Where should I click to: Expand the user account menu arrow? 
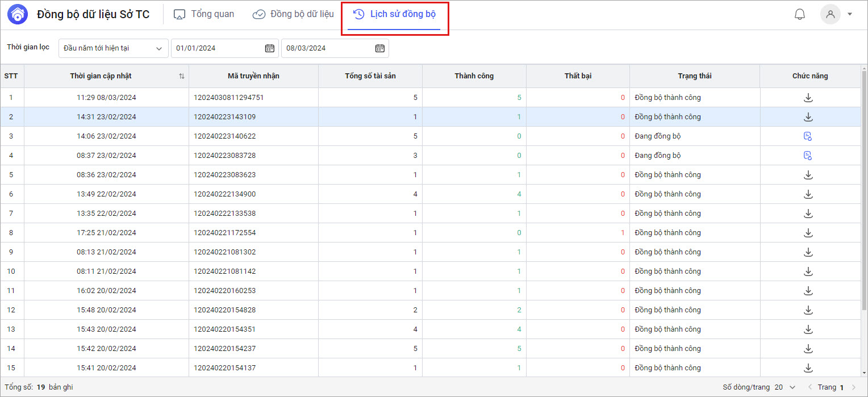pos(850,14)
